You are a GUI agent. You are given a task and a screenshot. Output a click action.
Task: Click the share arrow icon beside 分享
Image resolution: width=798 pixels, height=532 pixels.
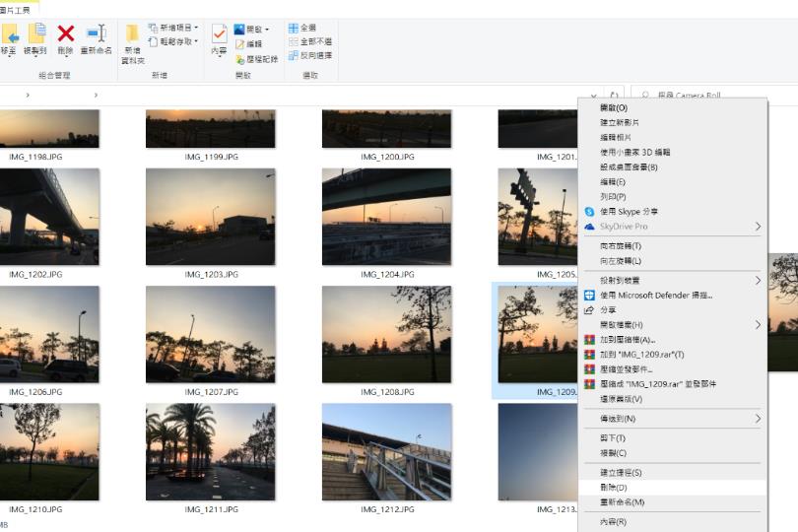click(x=589, y=310)
